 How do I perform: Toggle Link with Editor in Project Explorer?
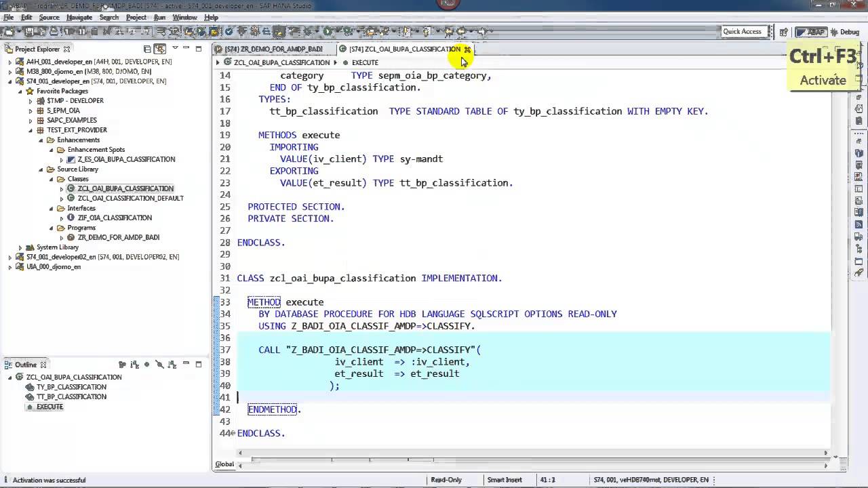tap(160, 49)
